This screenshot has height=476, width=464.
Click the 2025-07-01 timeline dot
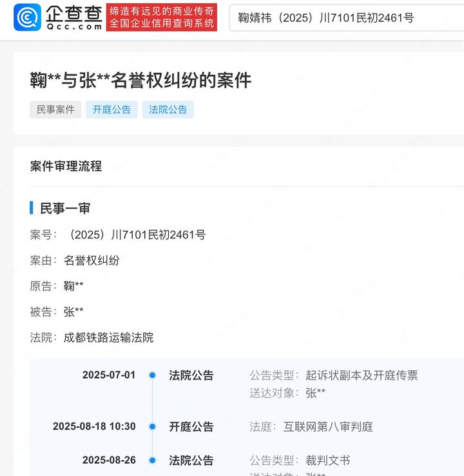click(x=153, y=376)
